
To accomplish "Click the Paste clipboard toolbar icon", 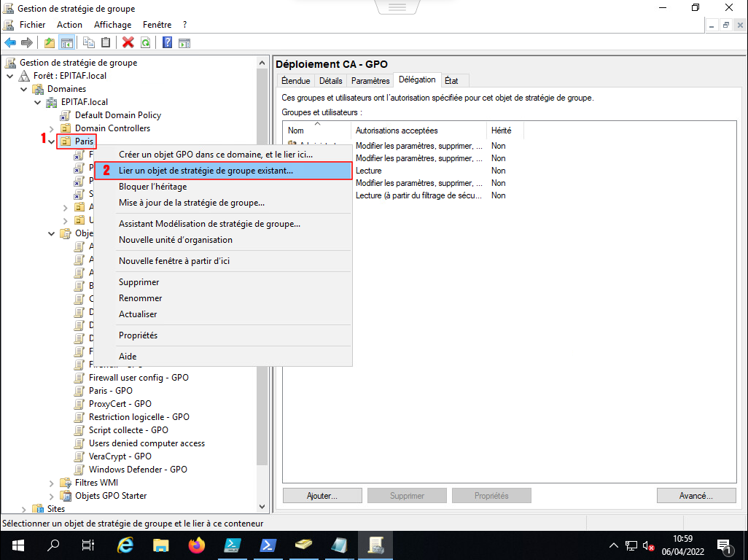I will (x=106, y=43).
